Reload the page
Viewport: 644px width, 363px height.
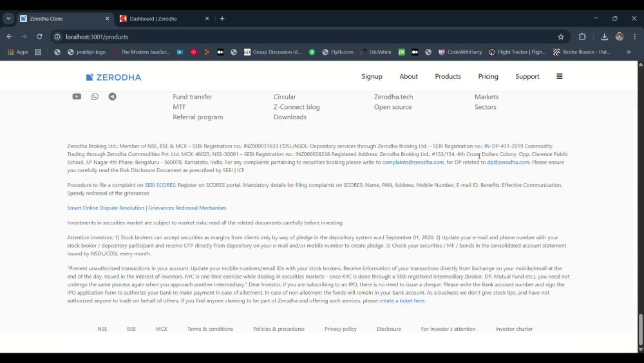coord(39,37)
